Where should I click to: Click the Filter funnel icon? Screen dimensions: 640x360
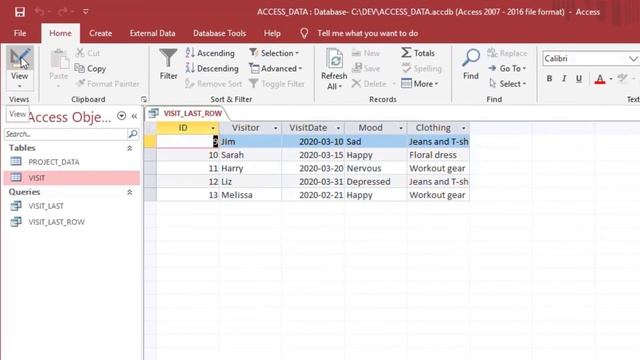[x=168, y=58]
